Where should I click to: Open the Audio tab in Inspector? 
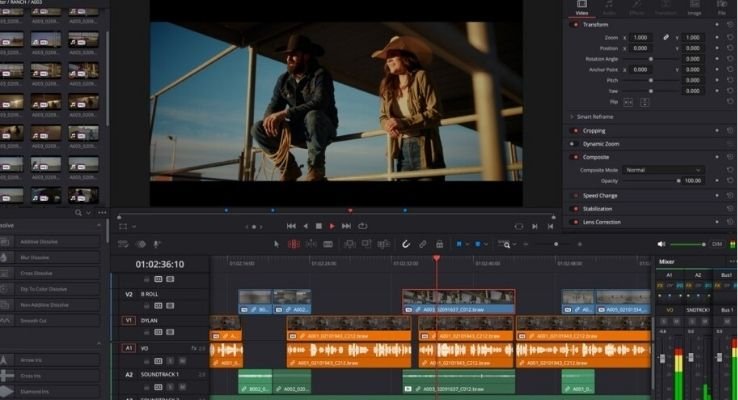point(609,7)
